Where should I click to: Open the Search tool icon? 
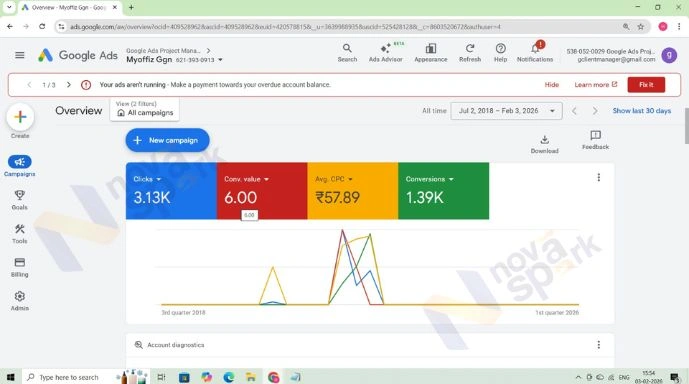coord(347,53)
